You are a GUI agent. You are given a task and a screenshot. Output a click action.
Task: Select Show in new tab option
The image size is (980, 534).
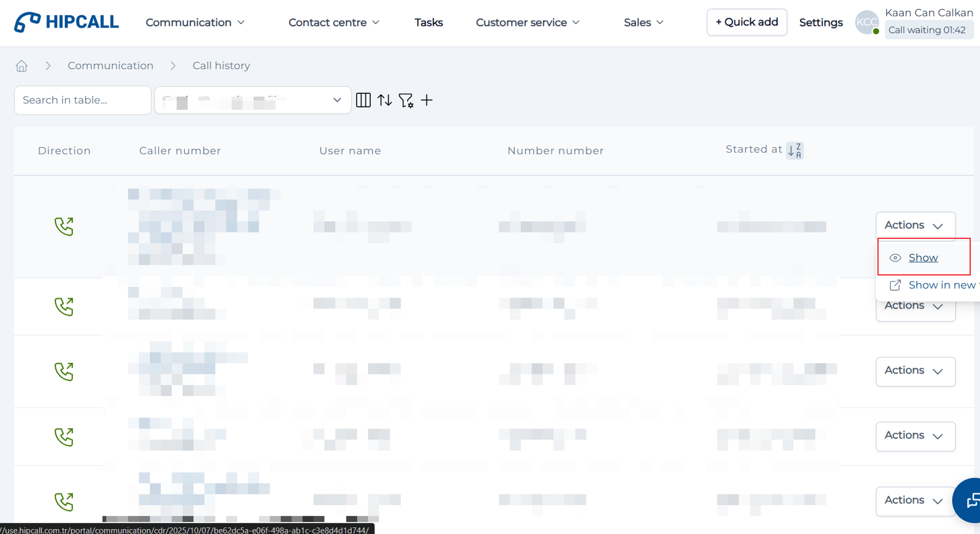pos(944,285)
